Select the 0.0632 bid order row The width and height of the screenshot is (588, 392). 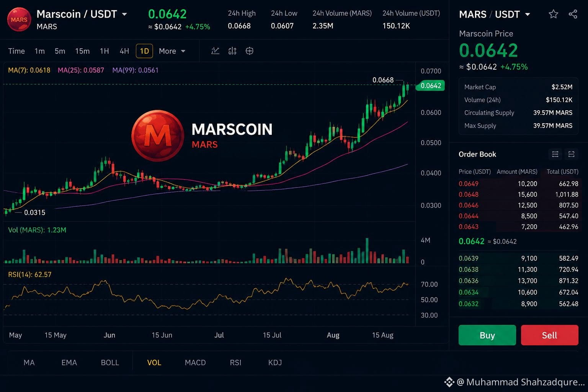(518, 304)
